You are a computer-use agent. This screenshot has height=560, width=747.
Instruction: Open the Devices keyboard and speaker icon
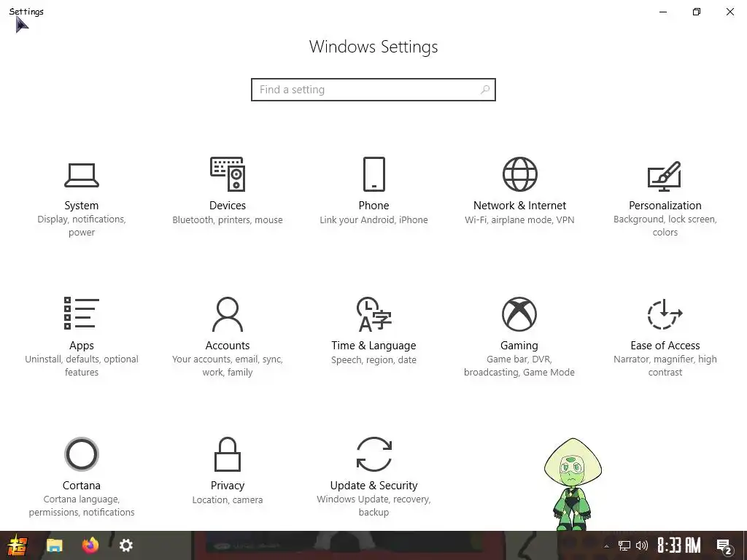(228, 174)
